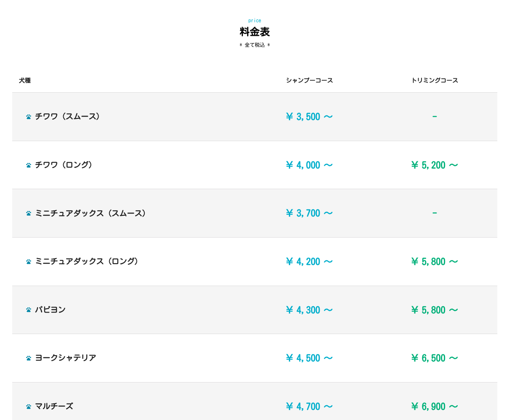The image size is (507, 420).
Task: Click the ¥4,300 shampoo price for パピヨン
Action: (x=309, y=310)
